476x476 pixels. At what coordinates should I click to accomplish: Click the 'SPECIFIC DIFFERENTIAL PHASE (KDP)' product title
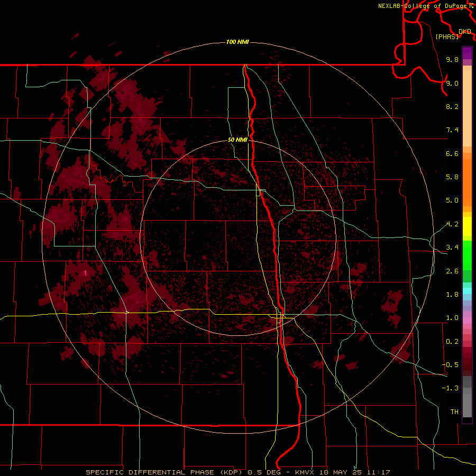click(165, 472)
